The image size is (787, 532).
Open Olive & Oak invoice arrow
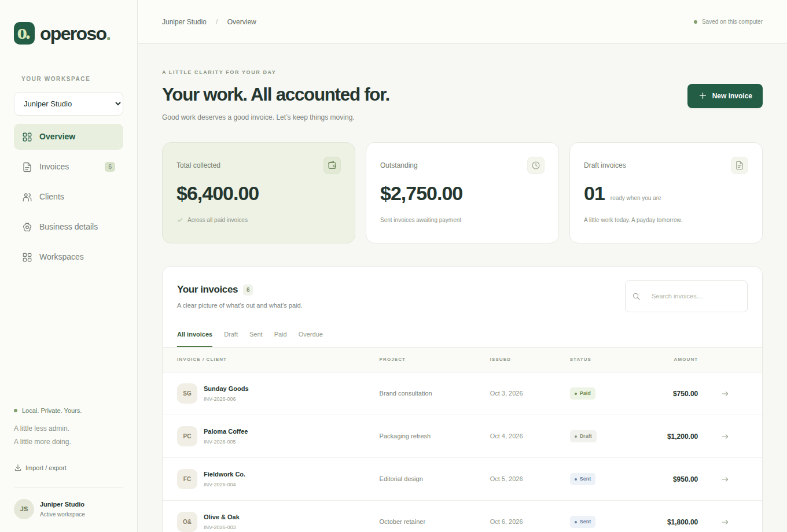click(725, 522)
